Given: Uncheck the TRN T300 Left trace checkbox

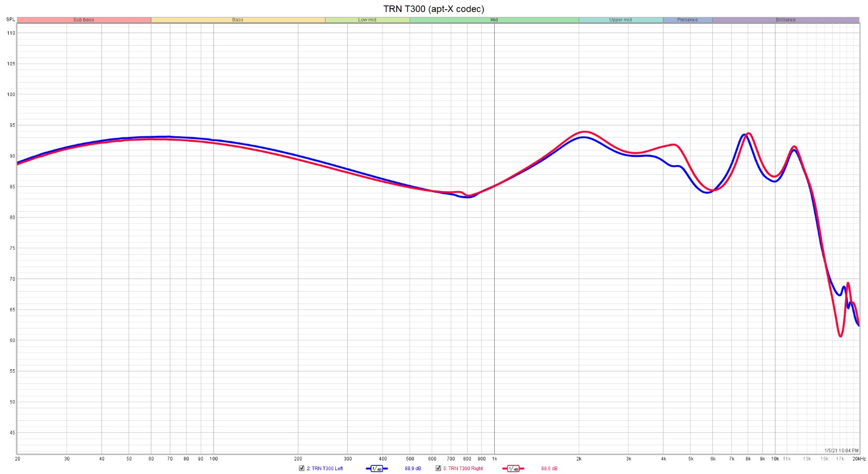Looking at the screenshot, I should (302, 468).
